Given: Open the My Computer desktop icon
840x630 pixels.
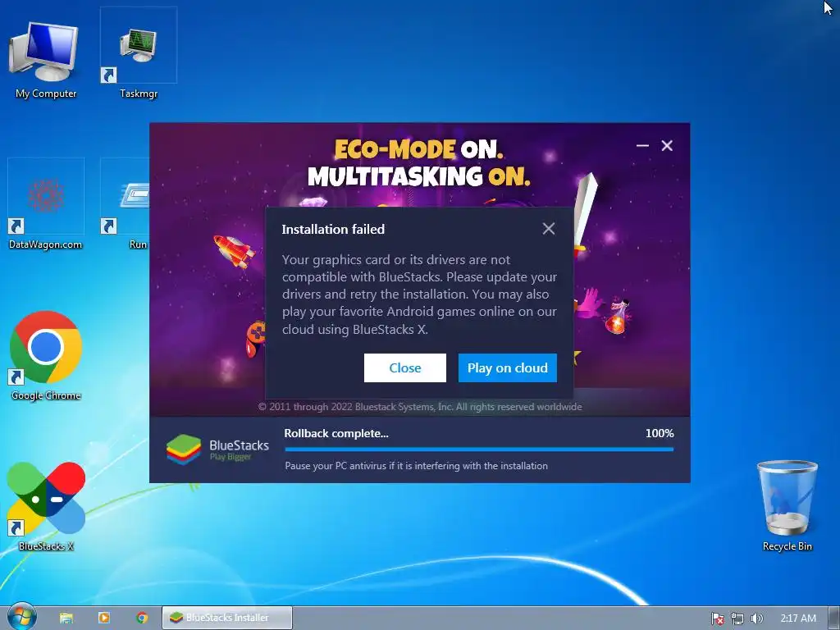Looking at the screenshot, I should coord(46,59).
